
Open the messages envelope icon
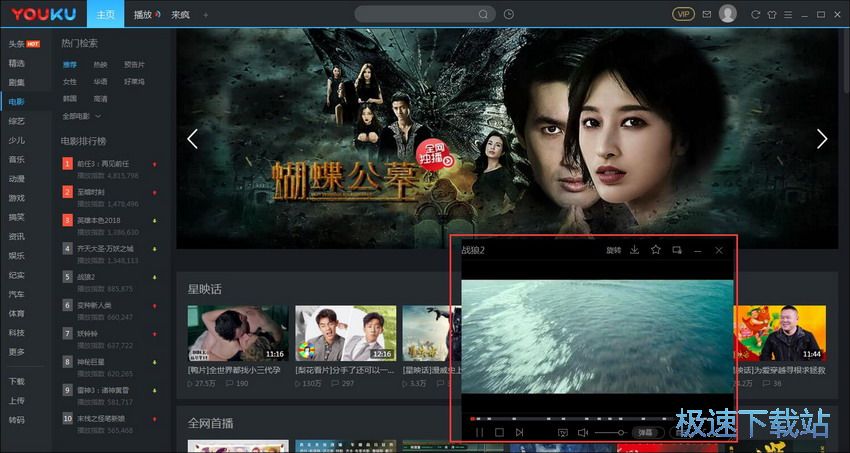(706, 15)
